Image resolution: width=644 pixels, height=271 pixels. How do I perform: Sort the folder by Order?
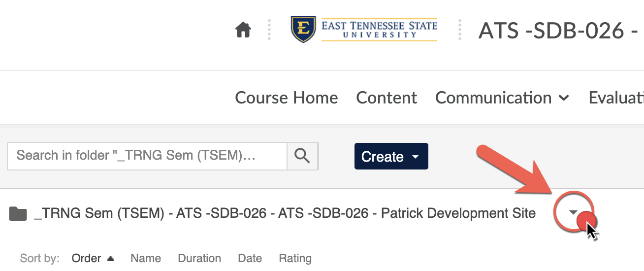point(86,258)
